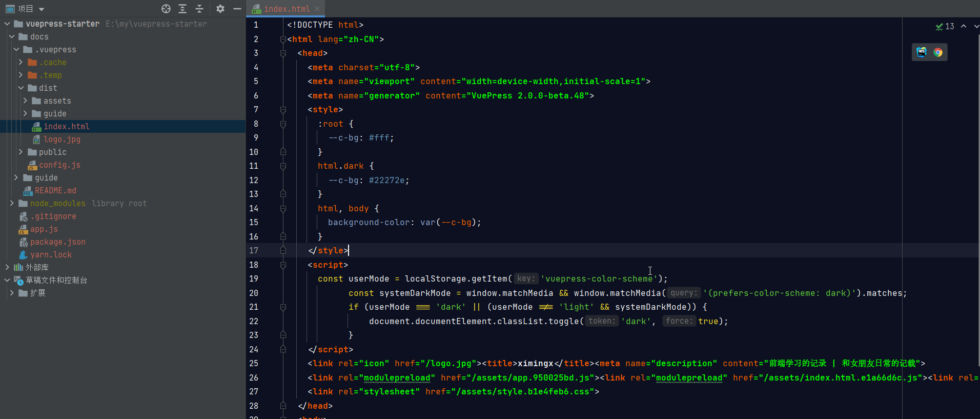
Task: Hide the project tool window
Action: pyautogui.click(x=237, y=9)
